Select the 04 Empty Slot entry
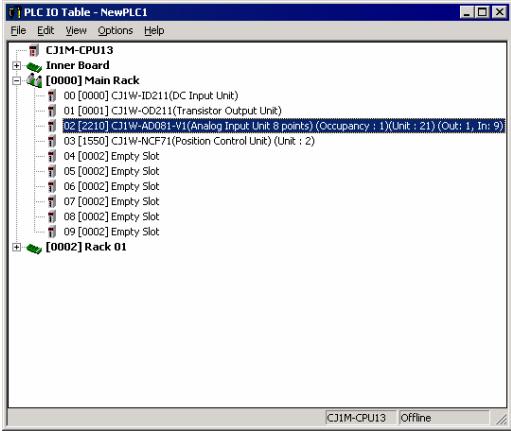 (x=111, y=156)
